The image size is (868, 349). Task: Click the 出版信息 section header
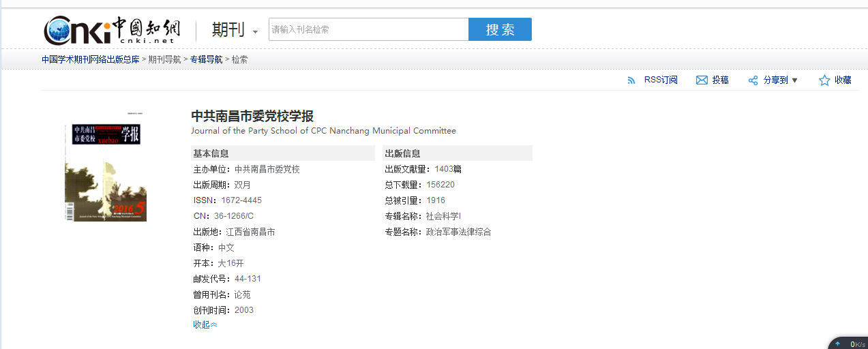[x=458, y=153]
